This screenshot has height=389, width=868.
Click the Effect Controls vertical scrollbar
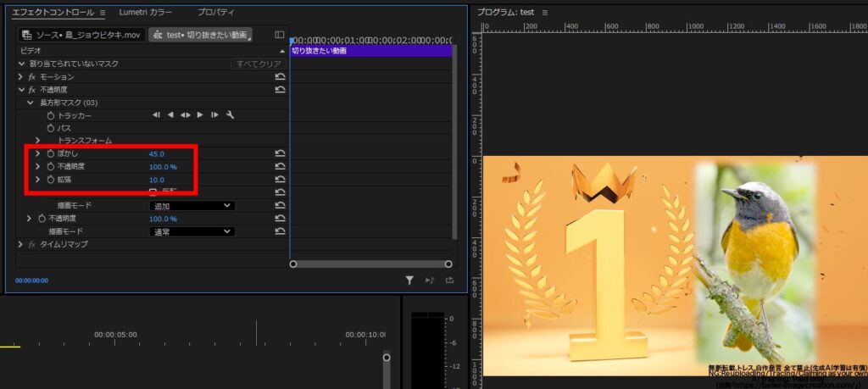[x=455, y=142]
